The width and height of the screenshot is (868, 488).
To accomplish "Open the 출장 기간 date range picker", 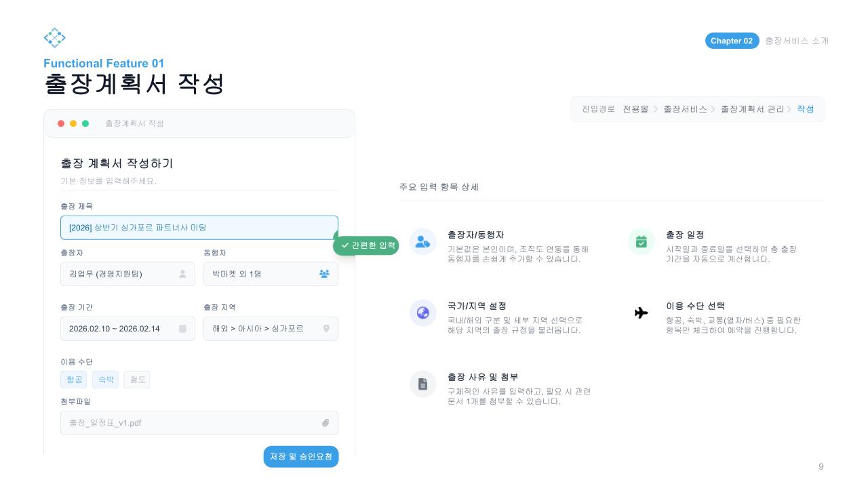I will (x=122, y=329).
